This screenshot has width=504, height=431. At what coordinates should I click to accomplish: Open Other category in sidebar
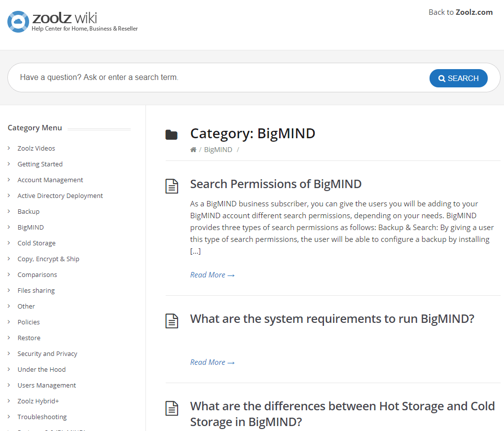[26, 306]
